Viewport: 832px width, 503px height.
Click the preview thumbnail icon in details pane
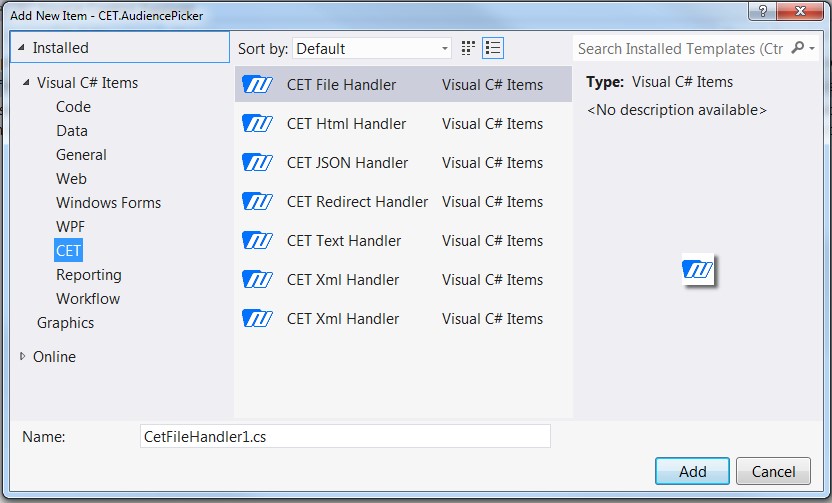tap(698, 270)
